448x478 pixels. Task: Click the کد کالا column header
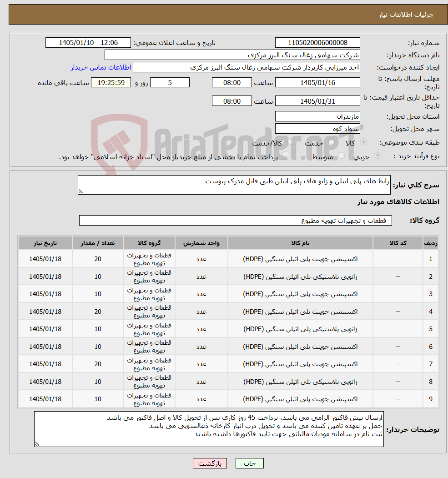point(398,243)
